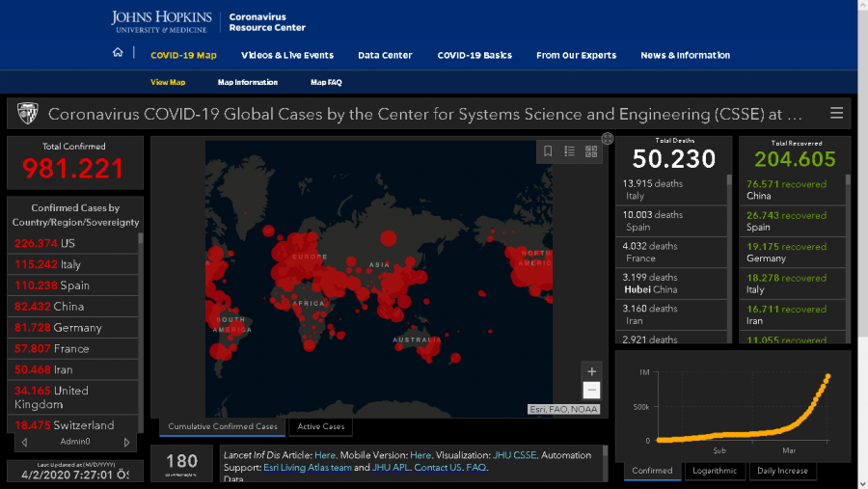This screenshot has width=868, height=489.
Task: Open the map bookmarks icon
Action: click(548, 151)
